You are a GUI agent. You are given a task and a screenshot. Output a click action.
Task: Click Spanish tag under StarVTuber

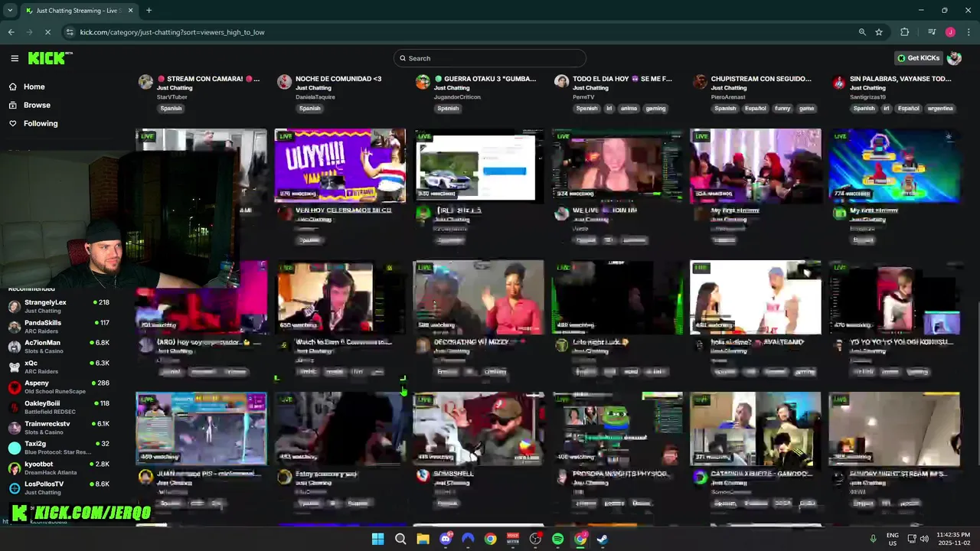(x=171, y=109)
